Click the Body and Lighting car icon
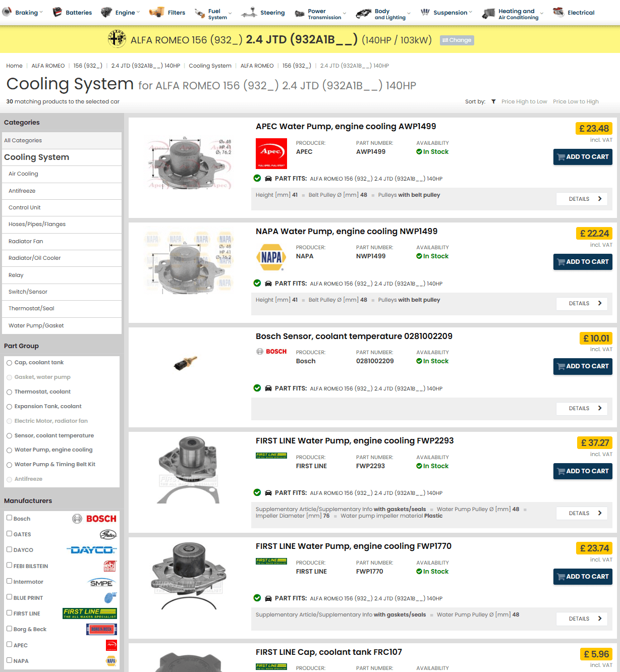The image size is (620, 672). (363, 14)
